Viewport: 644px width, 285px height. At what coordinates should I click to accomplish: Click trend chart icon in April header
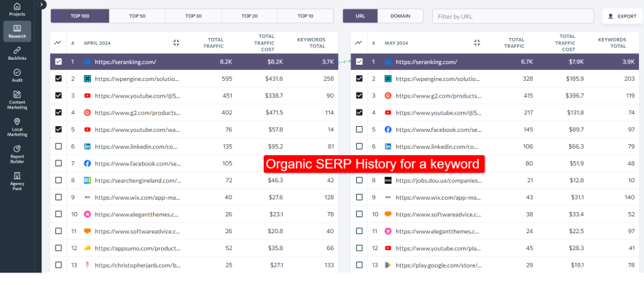[58, 43]
